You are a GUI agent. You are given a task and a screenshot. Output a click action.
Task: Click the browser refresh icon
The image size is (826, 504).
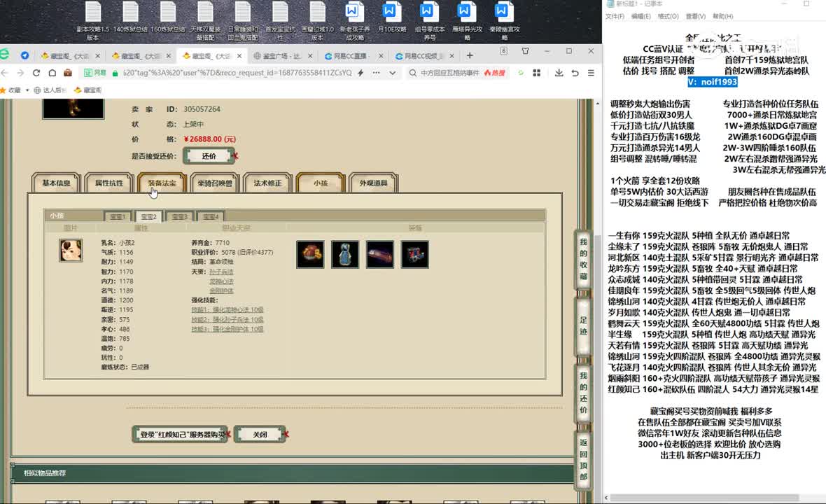pos(36,73)
